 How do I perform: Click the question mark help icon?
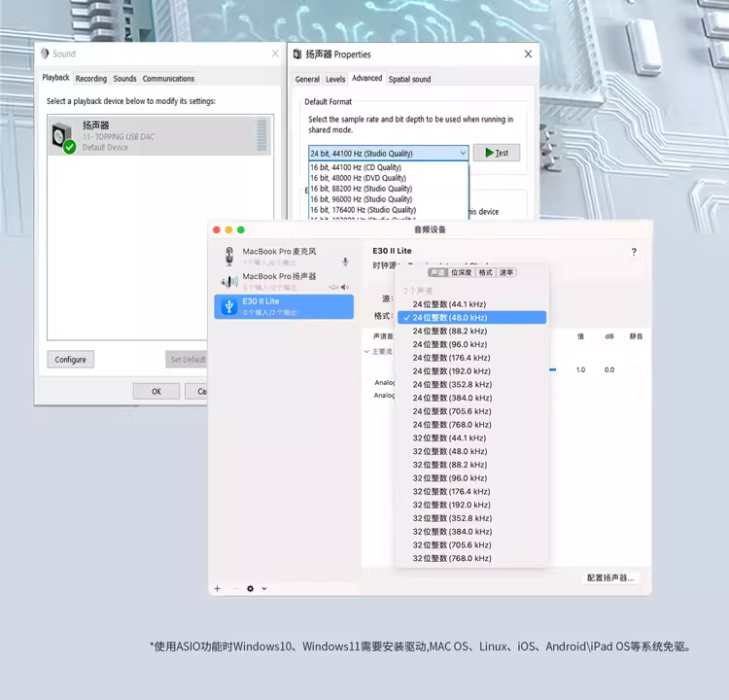point(634,253)
